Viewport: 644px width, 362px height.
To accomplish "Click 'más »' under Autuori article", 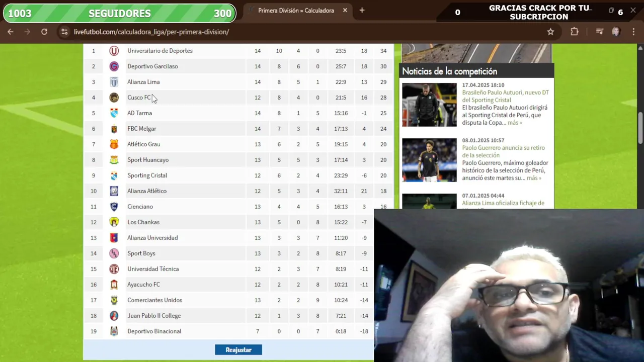I will 515,123.
